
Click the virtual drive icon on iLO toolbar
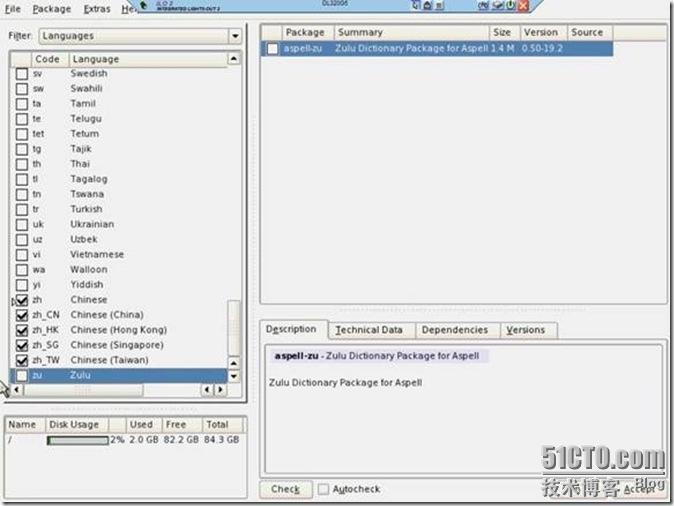pyautogui.click(x=498, y=5)
